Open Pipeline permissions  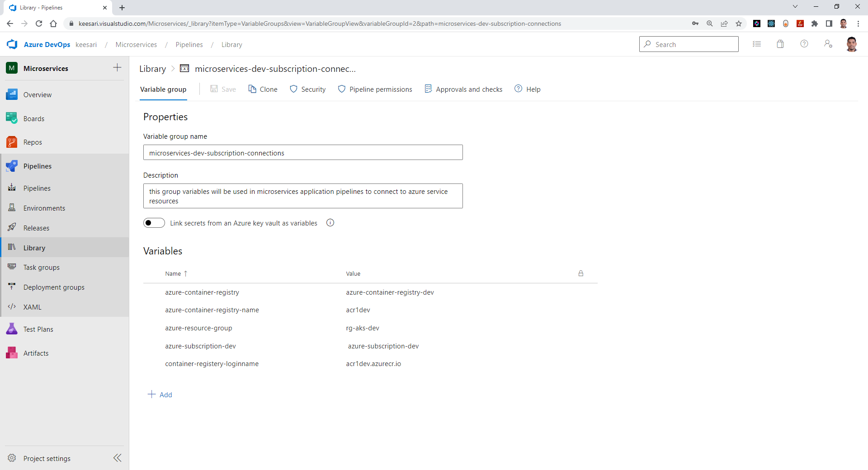pyautogui.click(x=375, y=89)
